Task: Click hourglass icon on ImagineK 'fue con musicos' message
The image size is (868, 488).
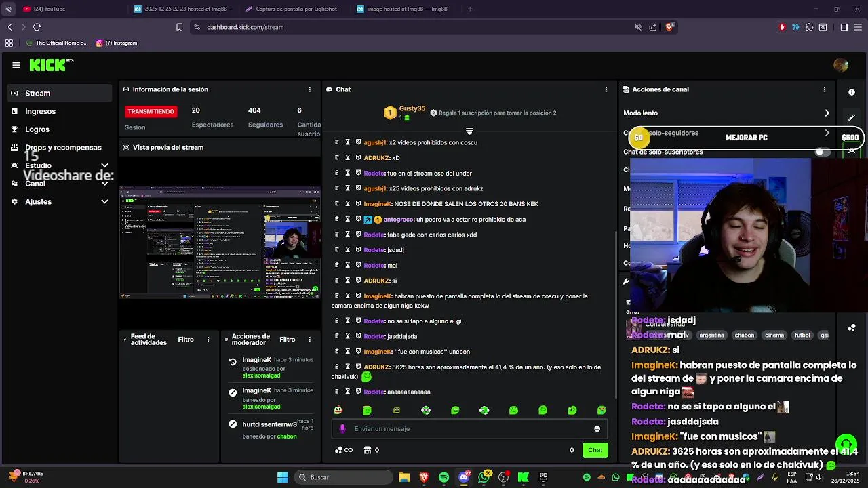Action: tap(348, 352)
